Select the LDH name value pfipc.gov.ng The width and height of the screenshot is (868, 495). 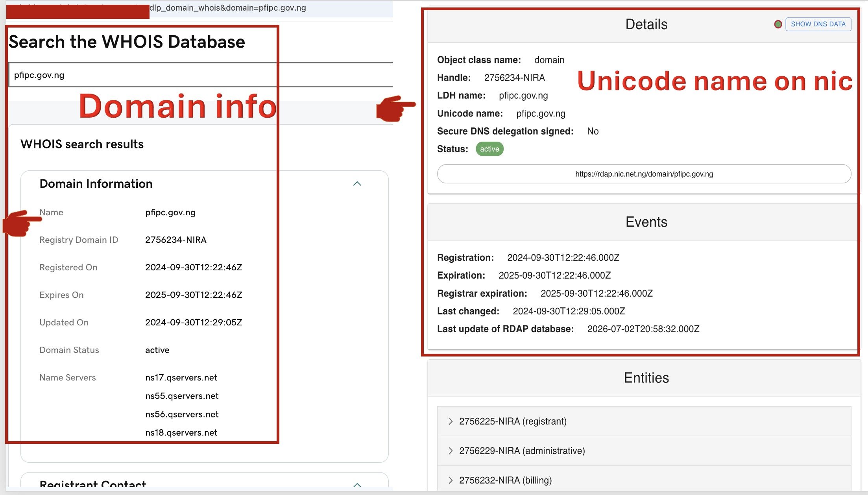click(523, 96)
